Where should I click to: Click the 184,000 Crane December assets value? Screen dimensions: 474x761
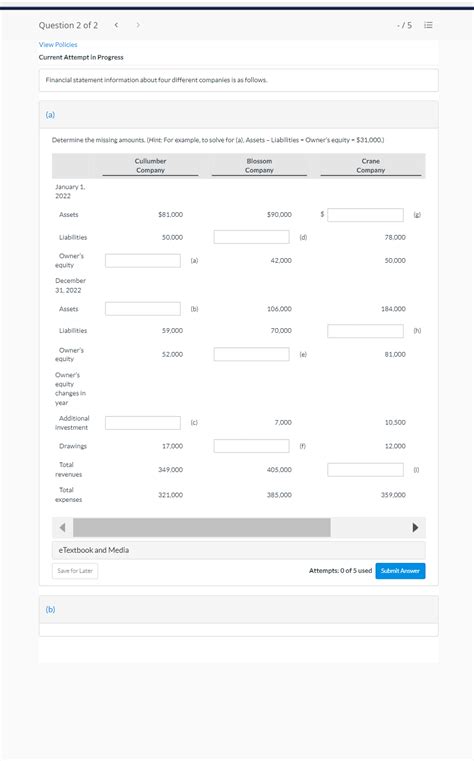click(393, 309)
